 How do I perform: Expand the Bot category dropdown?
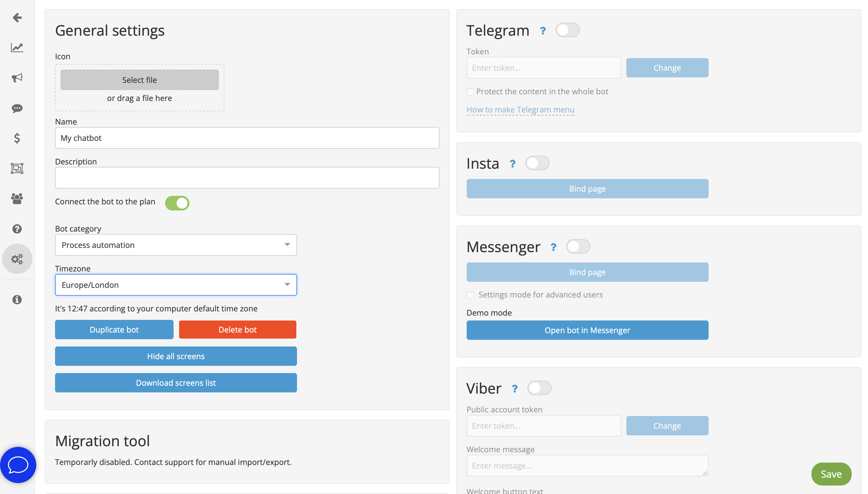pyautogui.click(x=176, y=245)
